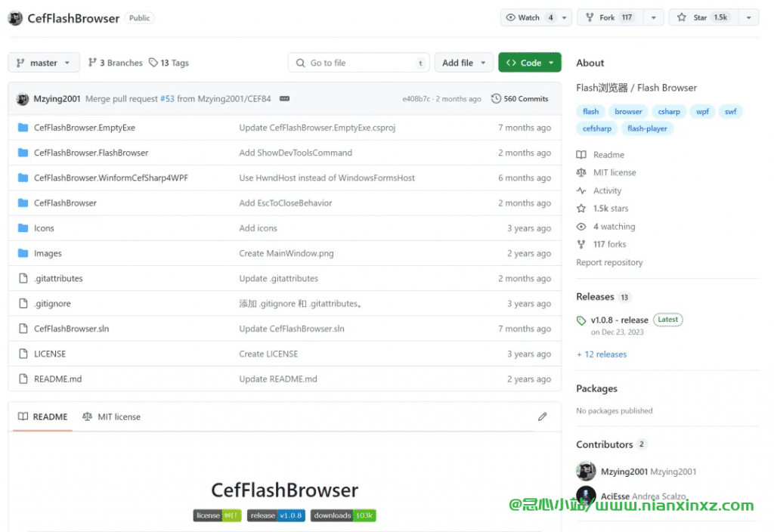Click the swf topic tag
Image resolution: width=774 pixels, height=532 pixels.
point(731,112)
